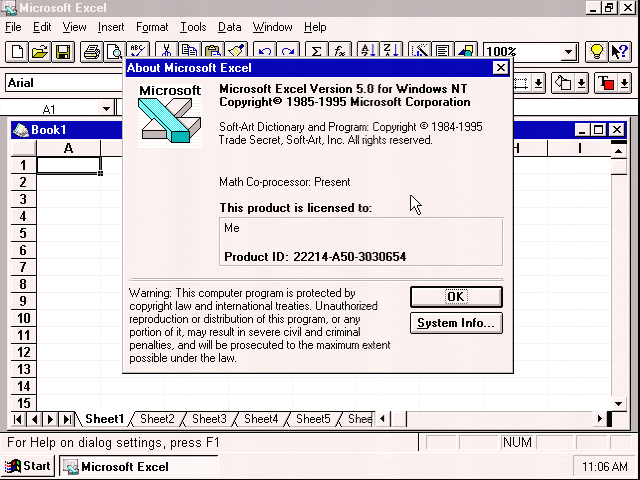Click the previous sheet tab scroll button
This screenshot has width=640, height=480.
click(34, 419)
